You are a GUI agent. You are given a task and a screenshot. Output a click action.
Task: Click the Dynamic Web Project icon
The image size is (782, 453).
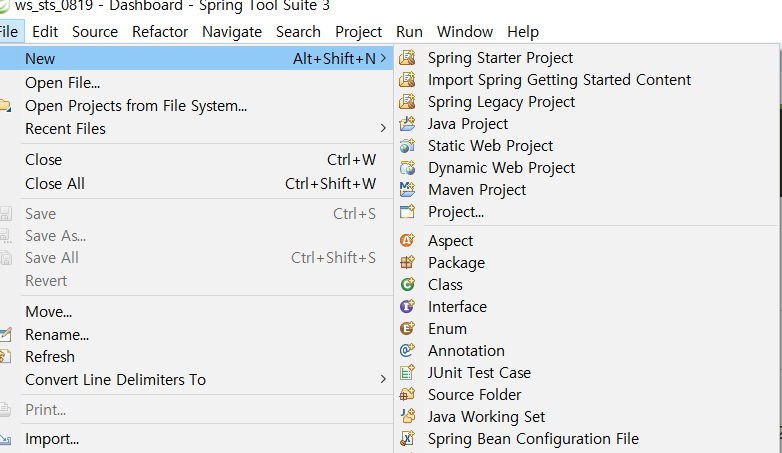[407, 168]
